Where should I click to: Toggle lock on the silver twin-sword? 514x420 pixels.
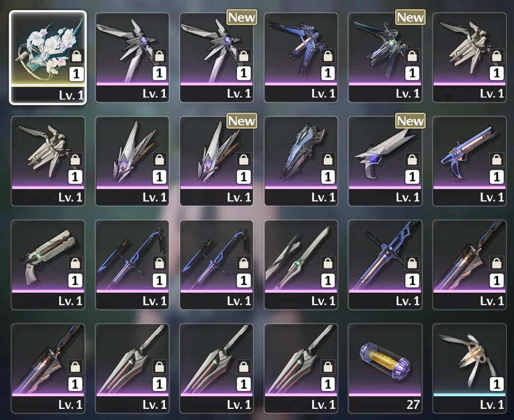point(328,263)
